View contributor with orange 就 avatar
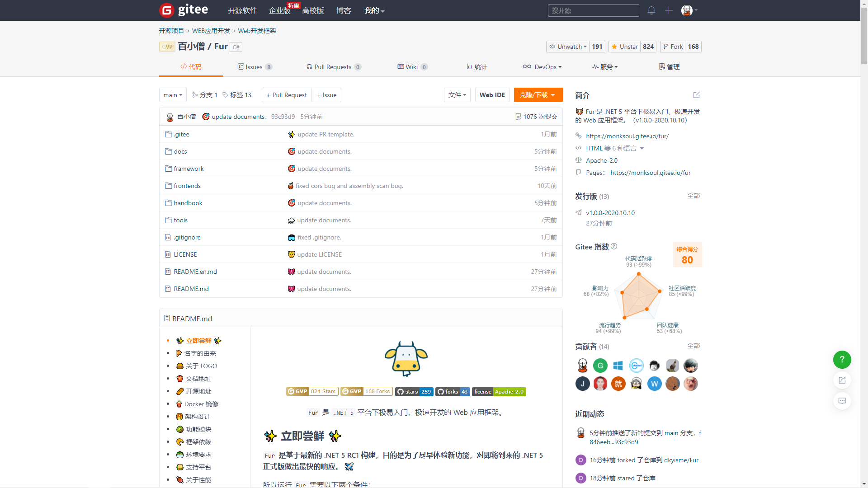 618,384
